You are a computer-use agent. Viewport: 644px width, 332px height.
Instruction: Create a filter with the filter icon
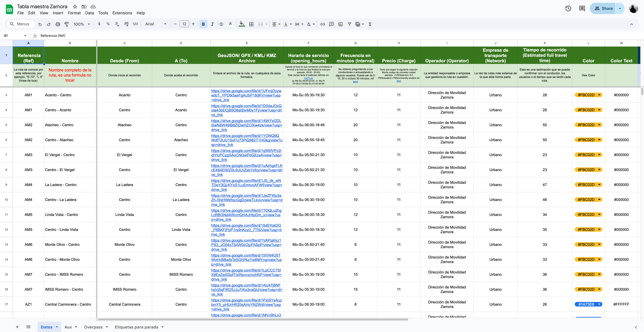coord(349,24)
